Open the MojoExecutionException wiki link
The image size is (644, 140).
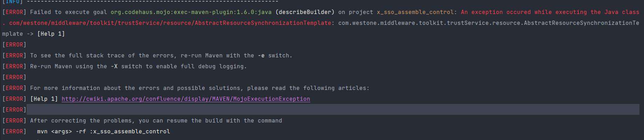tap(186, 99)
